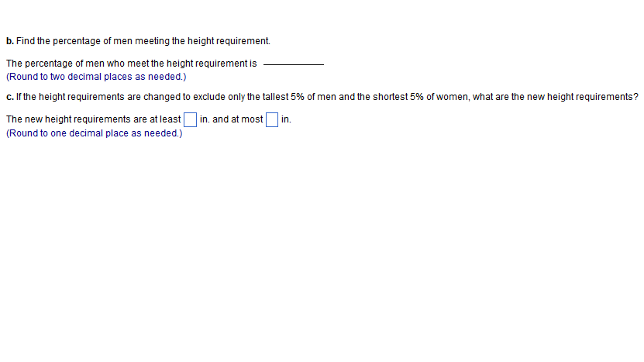Image resolution: width=644 pixels, height=362 pixels.
Task: Click "The percentage of men who meet" sentence
Action: [x=70, y=63]
